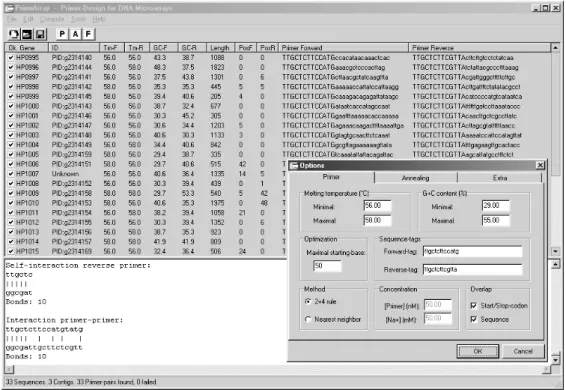Screen dimensions: 566x390
Task: Sort by the GC-R column header
Action: (192, 48)
